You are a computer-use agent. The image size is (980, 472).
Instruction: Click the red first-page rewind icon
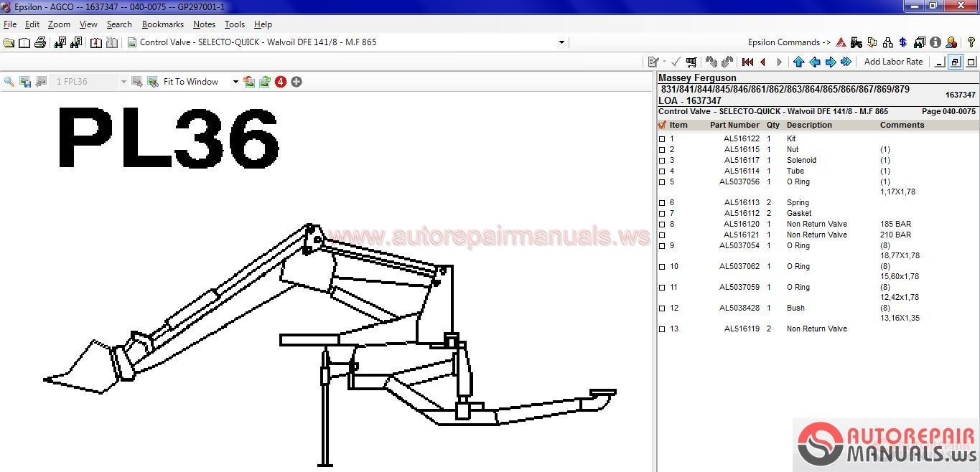[x=747, y=62]
